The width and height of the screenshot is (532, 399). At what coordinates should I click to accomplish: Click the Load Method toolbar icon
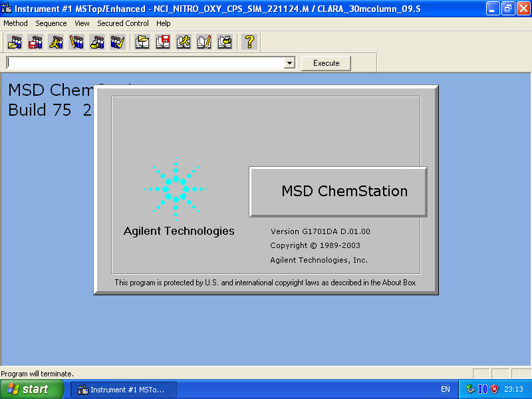pos(142,42)
